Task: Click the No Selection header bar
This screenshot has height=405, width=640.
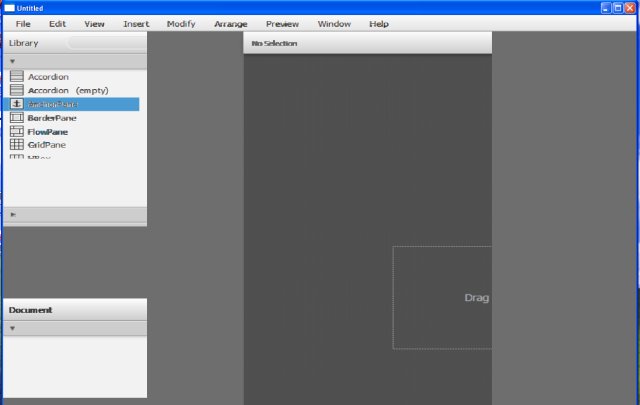Action: (367, 43)
